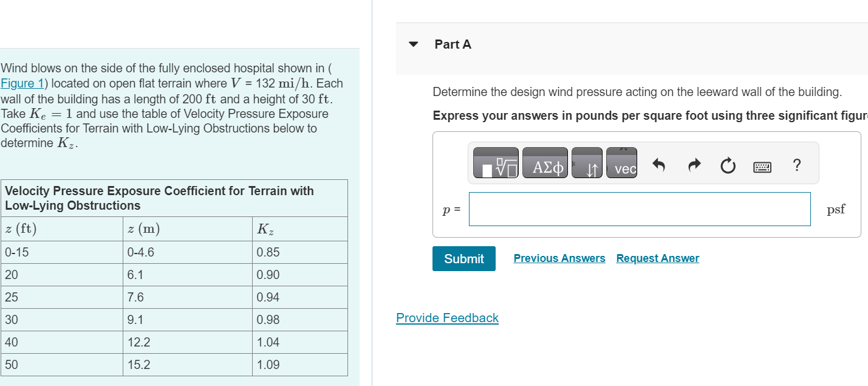Open the Provide Feedback link
The height and width of the screenshot is (386, 868).
point(447,318)
